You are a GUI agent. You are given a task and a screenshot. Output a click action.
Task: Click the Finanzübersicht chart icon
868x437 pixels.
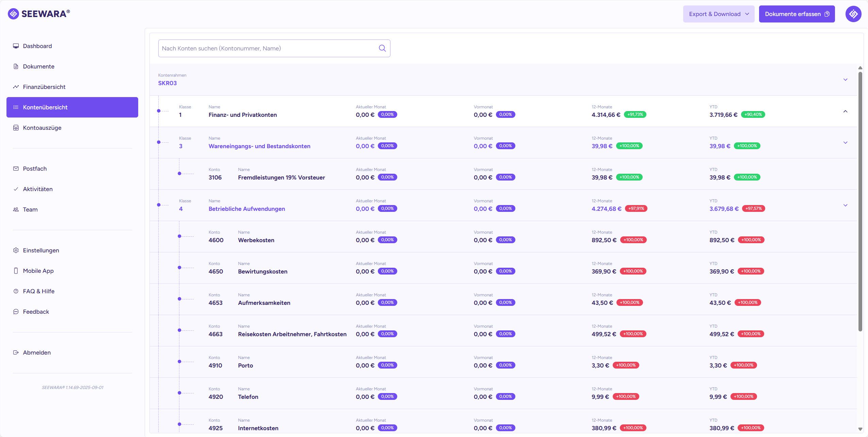click(x=16, y=87)
